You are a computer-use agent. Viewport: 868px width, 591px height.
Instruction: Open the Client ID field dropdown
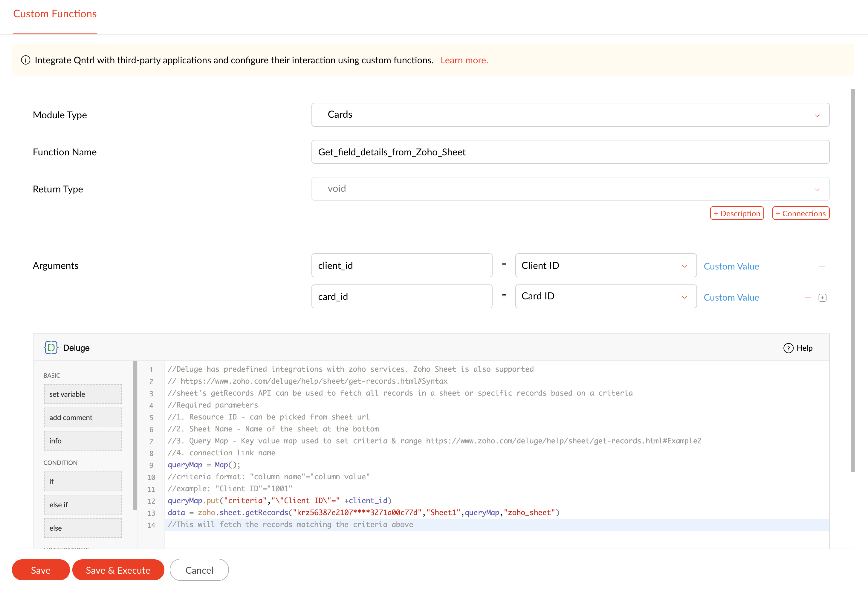(606, 265)
